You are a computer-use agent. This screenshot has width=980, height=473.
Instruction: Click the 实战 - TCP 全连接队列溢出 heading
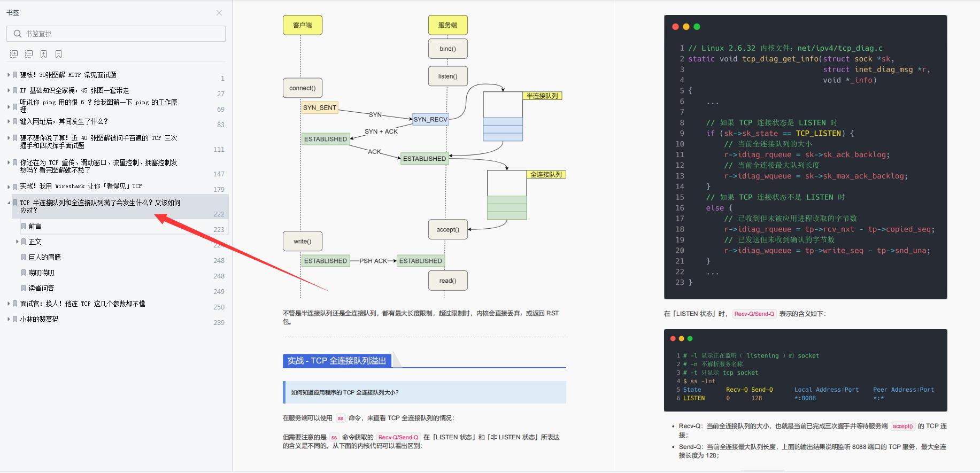click(337, 361)
